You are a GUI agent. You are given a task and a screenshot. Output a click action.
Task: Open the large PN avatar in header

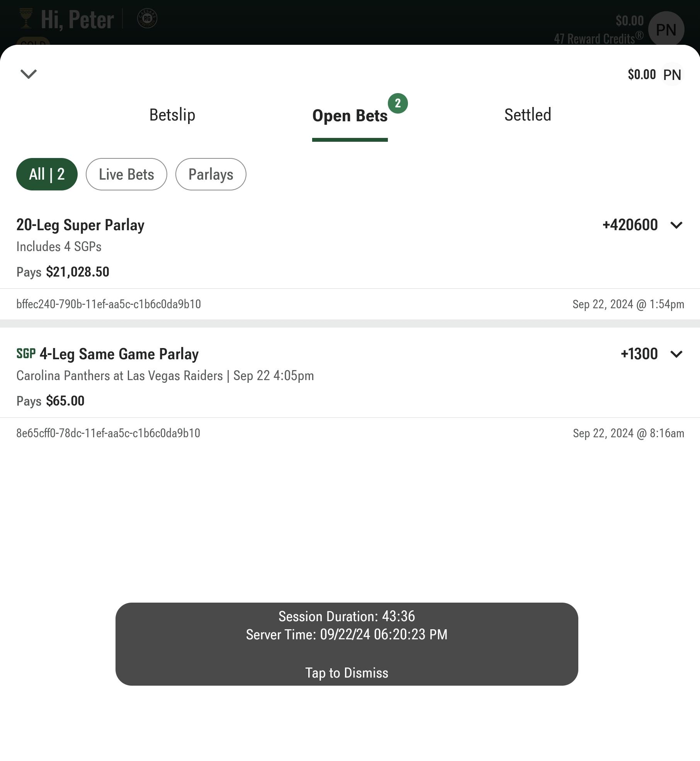pos(666,29)
